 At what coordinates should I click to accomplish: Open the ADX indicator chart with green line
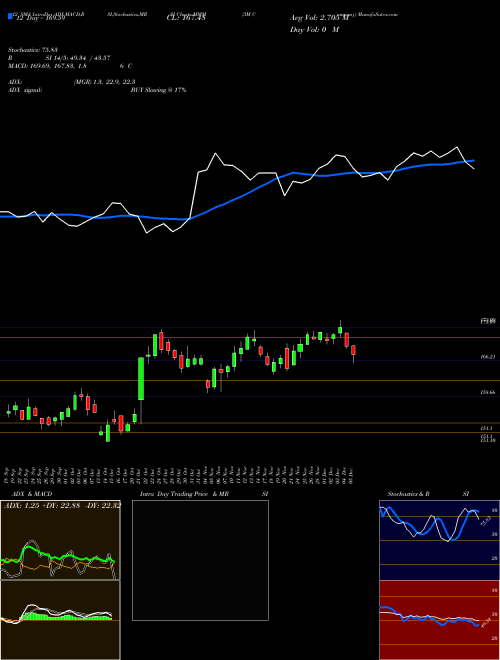pyautogui.click(x=60, y=540)
